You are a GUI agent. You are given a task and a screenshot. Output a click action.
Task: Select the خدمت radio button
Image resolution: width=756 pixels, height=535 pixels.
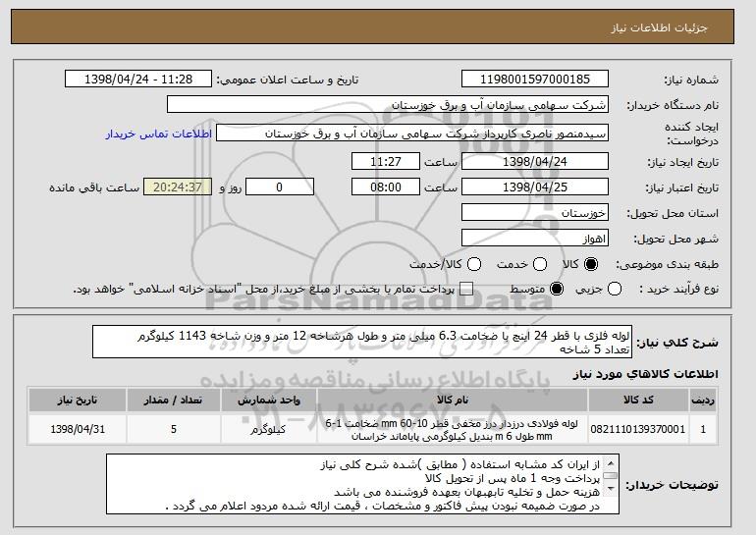[x=540, y=264]
